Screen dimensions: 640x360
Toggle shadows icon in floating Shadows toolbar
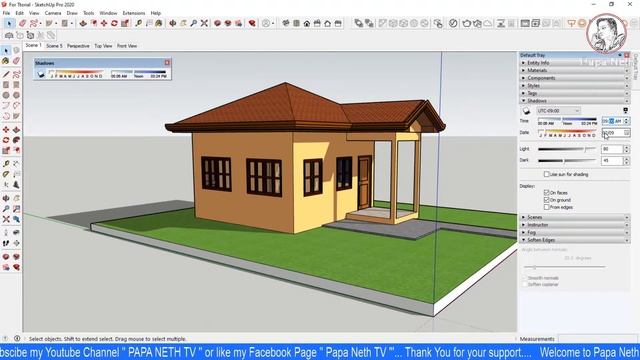coord(41,74)
